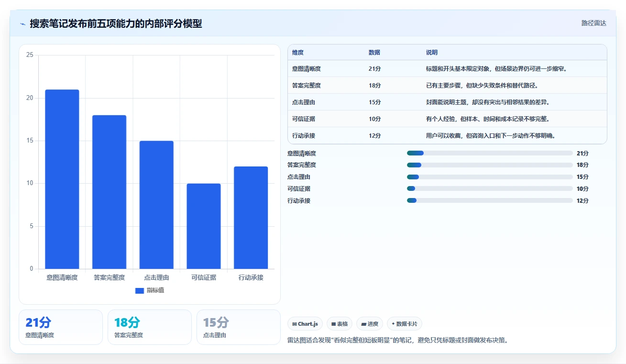Image resolution: width=626 pixels, height=364 pixels.
Task: Click the 答案完整度 table row cell
Action: click(307, 86)
